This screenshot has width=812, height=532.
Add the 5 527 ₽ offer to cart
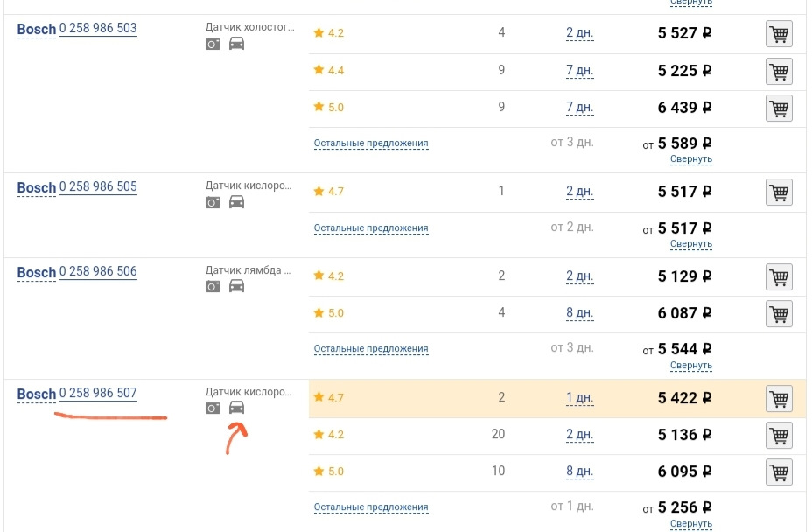pos(779,34)
